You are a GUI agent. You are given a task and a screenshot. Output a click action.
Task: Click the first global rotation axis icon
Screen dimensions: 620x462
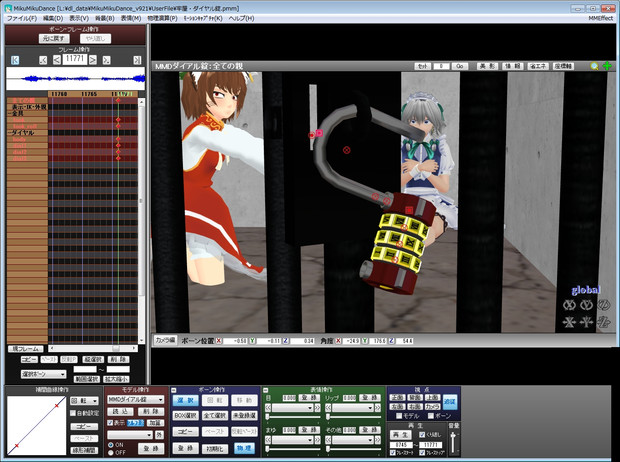[x=569, y=305]
